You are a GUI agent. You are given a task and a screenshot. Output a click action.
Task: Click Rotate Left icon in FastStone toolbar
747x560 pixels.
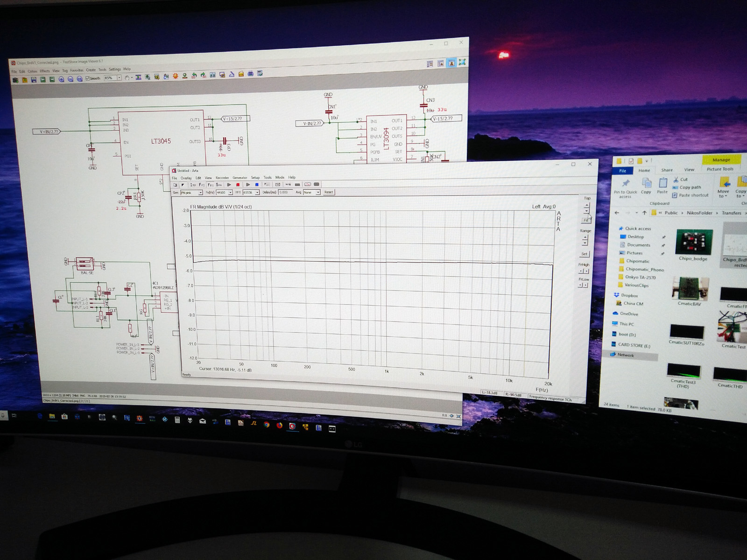[194, 75]
